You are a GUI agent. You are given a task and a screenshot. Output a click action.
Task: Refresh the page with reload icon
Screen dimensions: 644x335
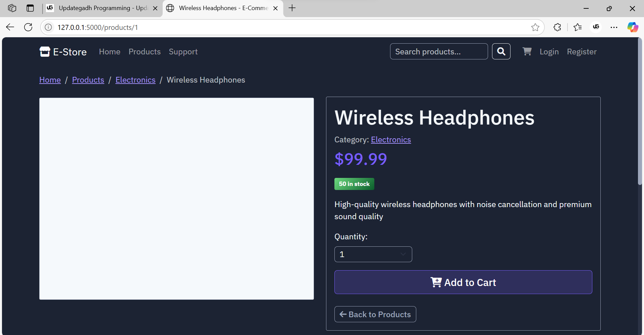(x=28, y=27)
